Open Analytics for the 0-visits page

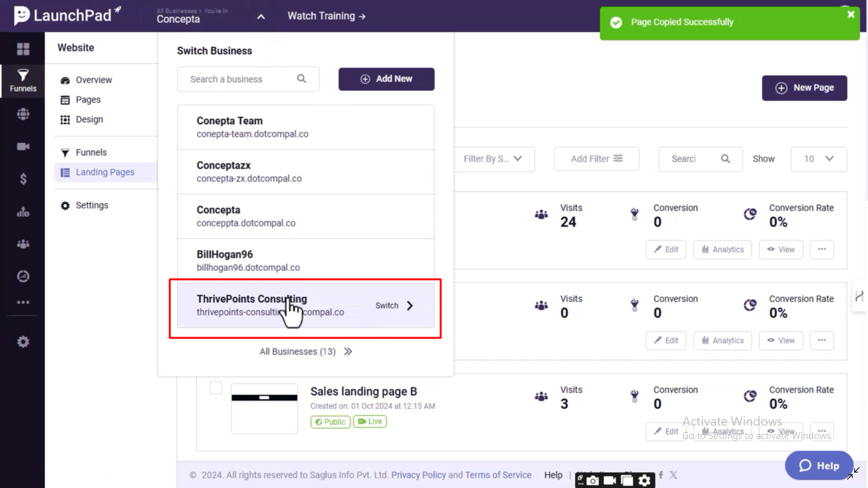point(722,340)
